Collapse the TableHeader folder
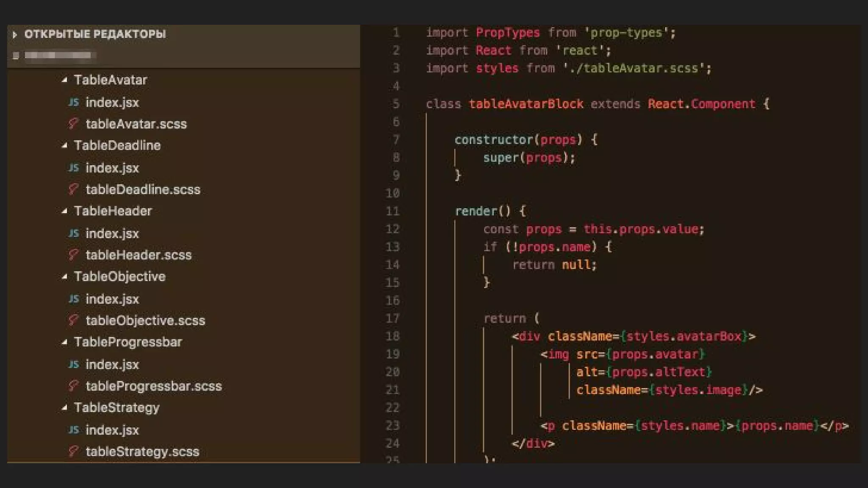The width and height of the screenshot is (868, 488). tap(64, 211)
